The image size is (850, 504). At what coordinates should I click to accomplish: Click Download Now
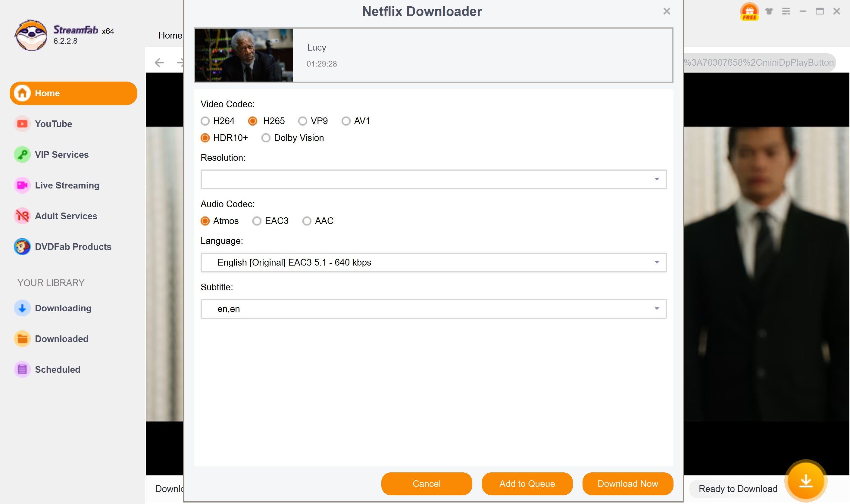pos(627,484)
